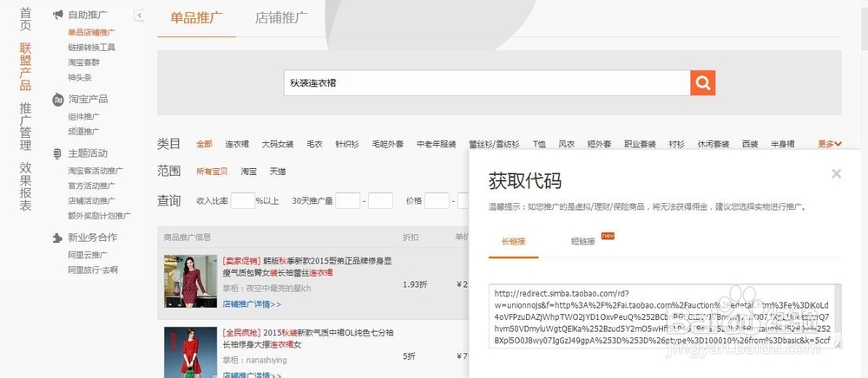The image size is (868, 378).
Task: Click the 收入比率 percentage field
Action: point(242,200)
